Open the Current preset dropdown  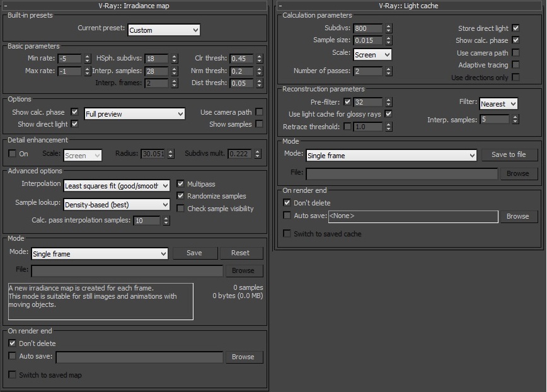click(164, 30)
